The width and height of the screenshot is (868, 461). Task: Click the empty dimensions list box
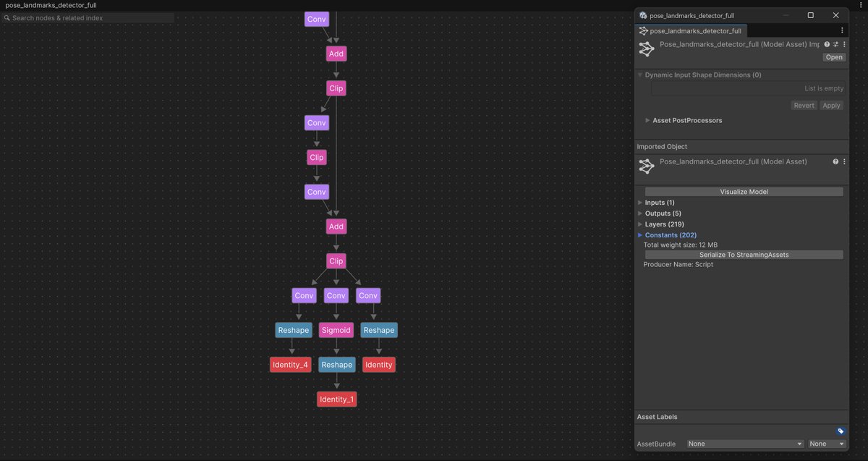tap(749, 88)
